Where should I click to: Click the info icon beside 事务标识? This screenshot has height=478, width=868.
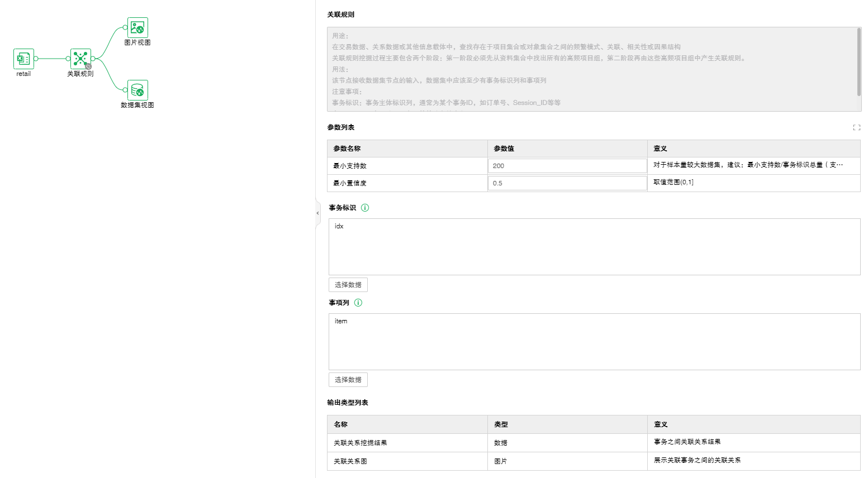pos(365,208)
